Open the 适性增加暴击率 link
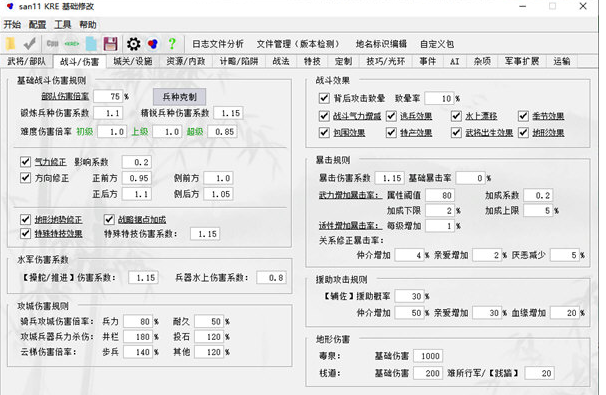 coord(350,226)
